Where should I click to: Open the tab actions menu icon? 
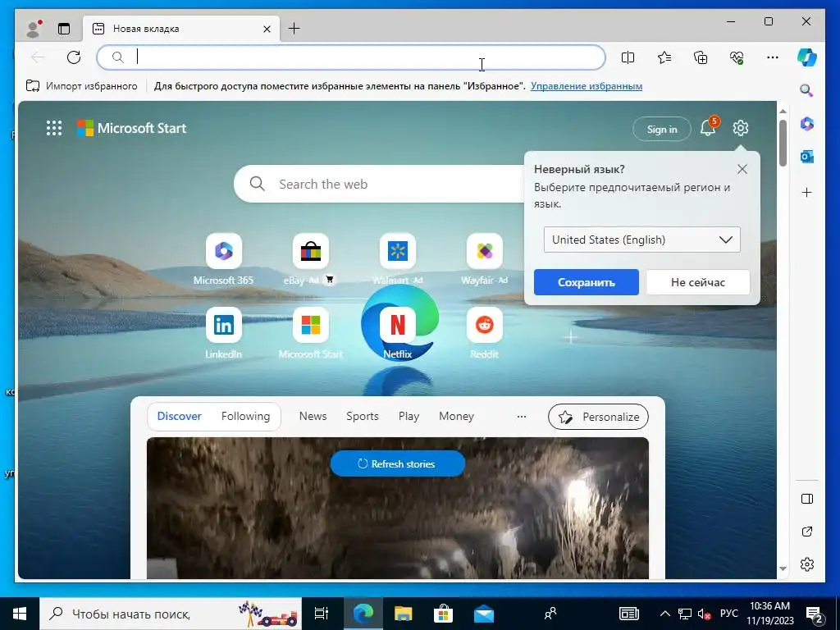click(x=64, y=29)
